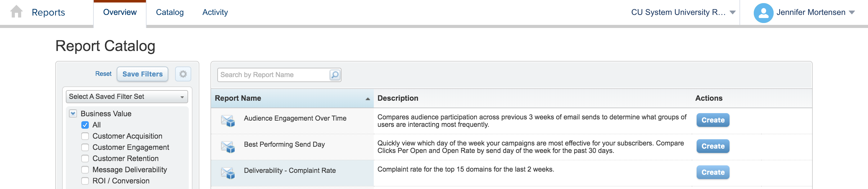Check the ROI / Conversion checkbox
This screenshot has width=868, height=189.
click(x=85, y=181)
